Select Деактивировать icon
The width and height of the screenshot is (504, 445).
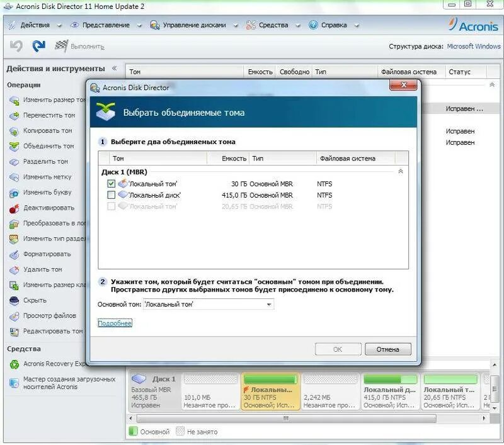pyautogui.click(x=14, y=208)
